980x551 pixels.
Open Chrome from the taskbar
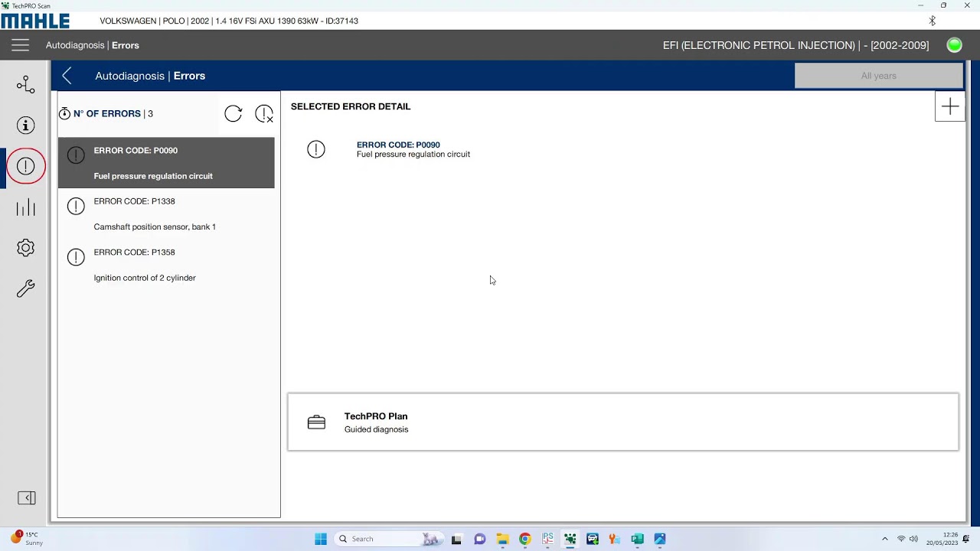point(524,539)
